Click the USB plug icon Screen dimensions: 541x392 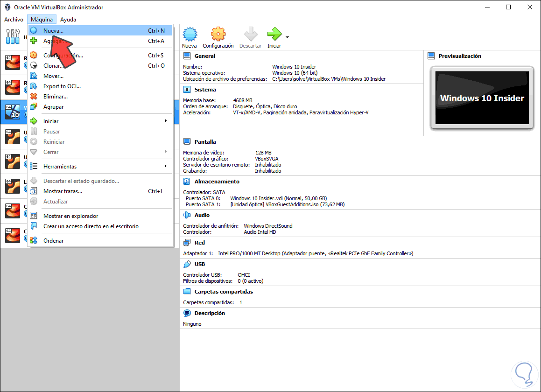[x=187, y=264]
